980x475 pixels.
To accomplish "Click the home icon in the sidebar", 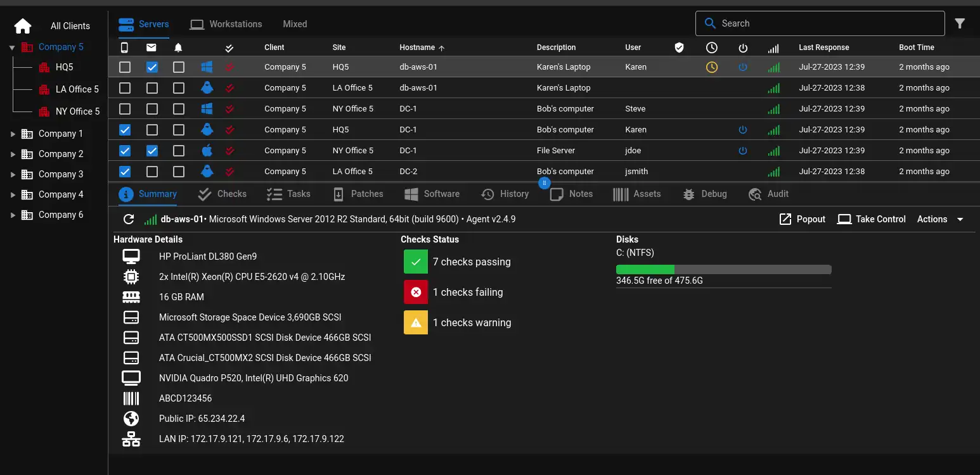I will point(23,26).
